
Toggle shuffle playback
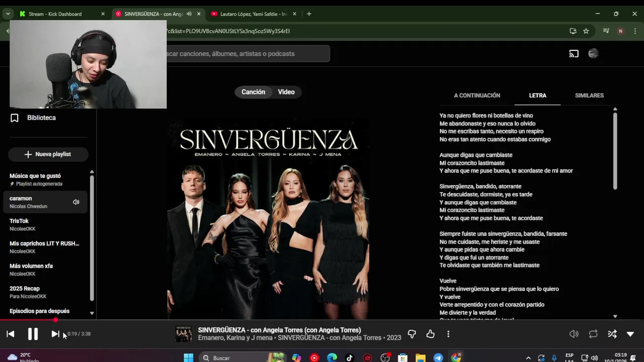pyautogui.click(x=612, y=334)
